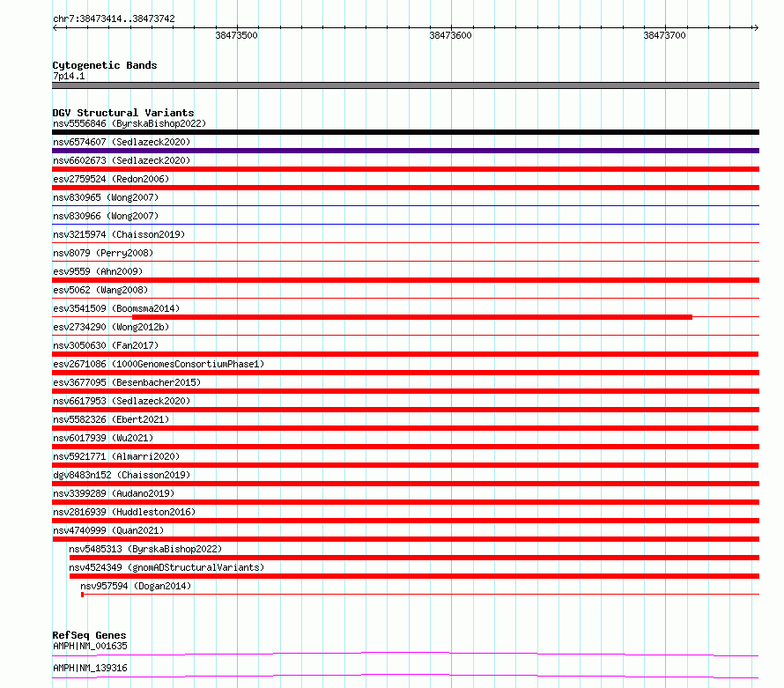Click nsv4524349 (gnomADStructuralVariants) label
Screen dimensions: 784x688
click(x=166, y=567)
